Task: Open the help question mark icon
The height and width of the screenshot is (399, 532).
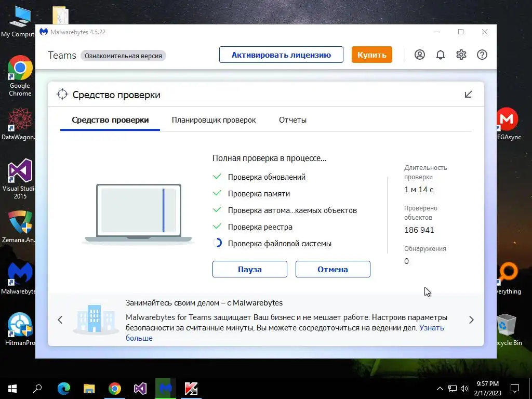Action: tap(482, 55)
